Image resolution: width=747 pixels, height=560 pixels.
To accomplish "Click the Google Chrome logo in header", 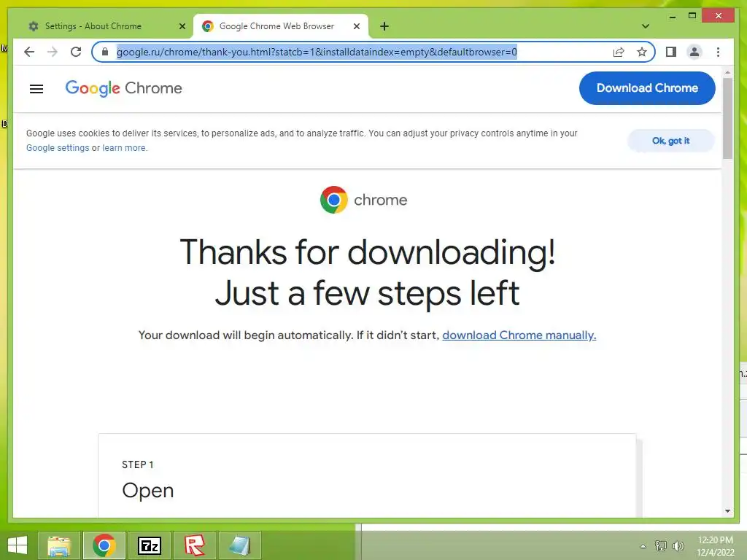I will pyautogui.click(x=123, y=88).
